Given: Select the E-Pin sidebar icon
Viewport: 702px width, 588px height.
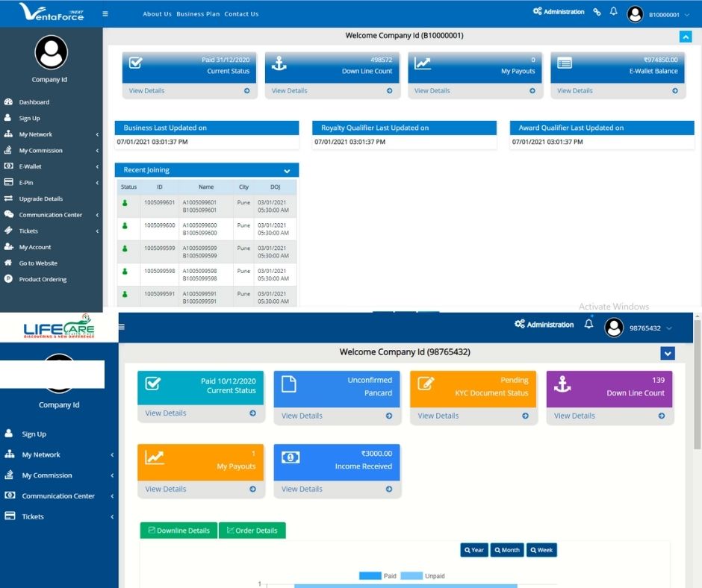Looking at the screenshot, I should coord(10,182).
